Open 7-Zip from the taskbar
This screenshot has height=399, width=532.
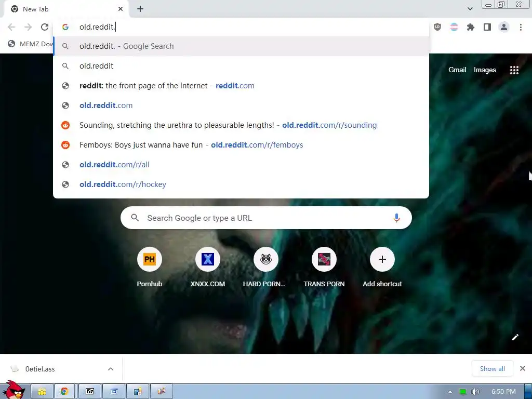point(89,392)
